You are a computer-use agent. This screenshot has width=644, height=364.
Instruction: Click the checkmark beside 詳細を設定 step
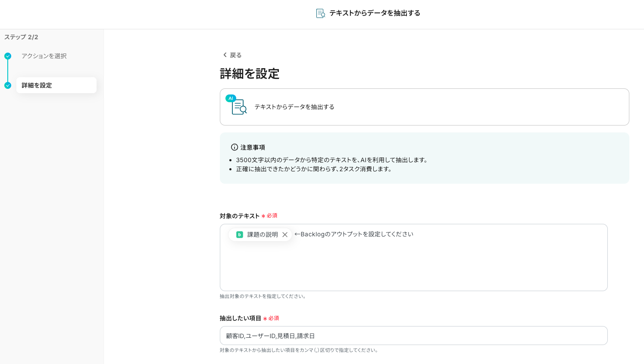pos(8,85)
